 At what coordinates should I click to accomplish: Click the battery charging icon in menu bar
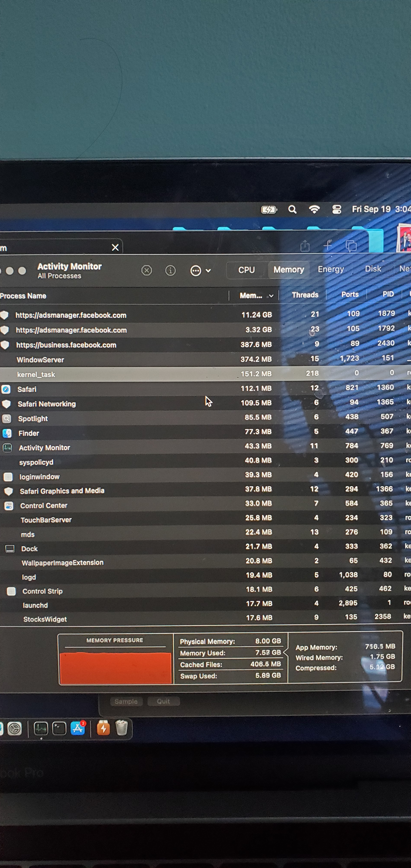pyautogui.click(x=269, y=210)
